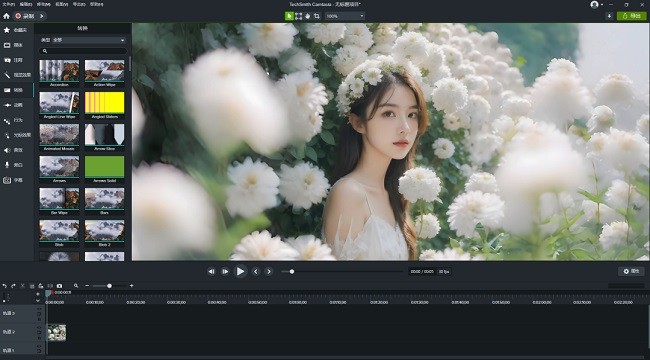Take a snapshot with camera icon

tap(59, 286)
